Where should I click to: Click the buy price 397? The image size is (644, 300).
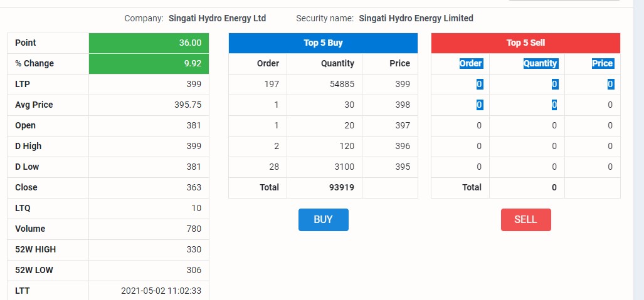[403, 126]
